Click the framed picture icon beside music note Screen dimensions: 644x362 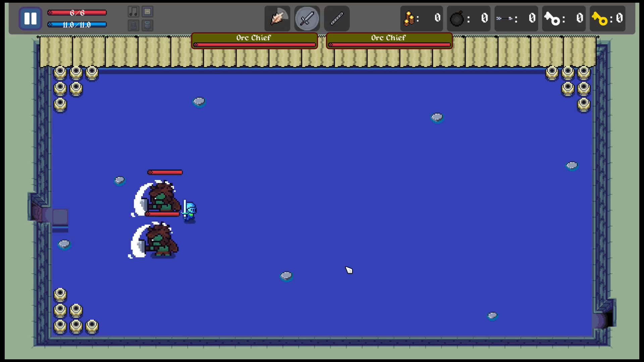point(147,12)
